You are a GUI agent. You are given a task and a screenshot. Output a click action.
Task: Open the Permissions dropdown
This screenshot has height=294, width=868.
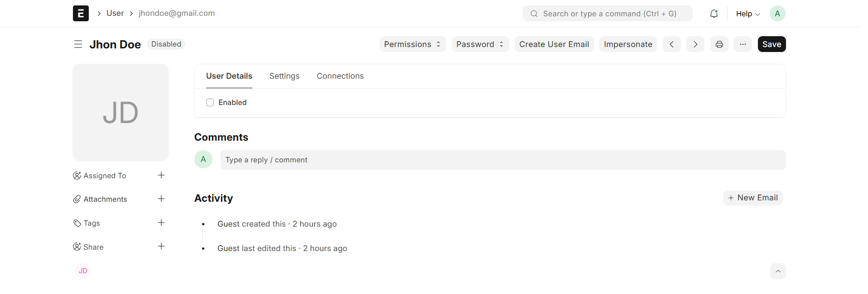click(x=413, y=44)
